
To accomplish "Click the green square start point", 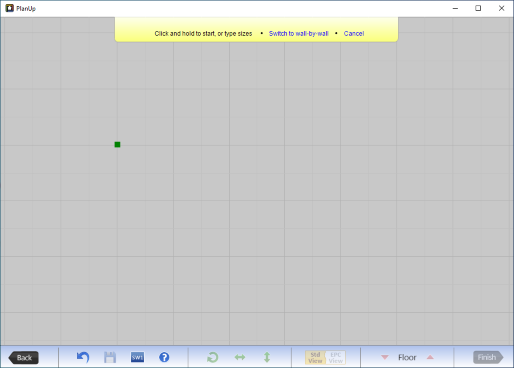I will 117,144.
